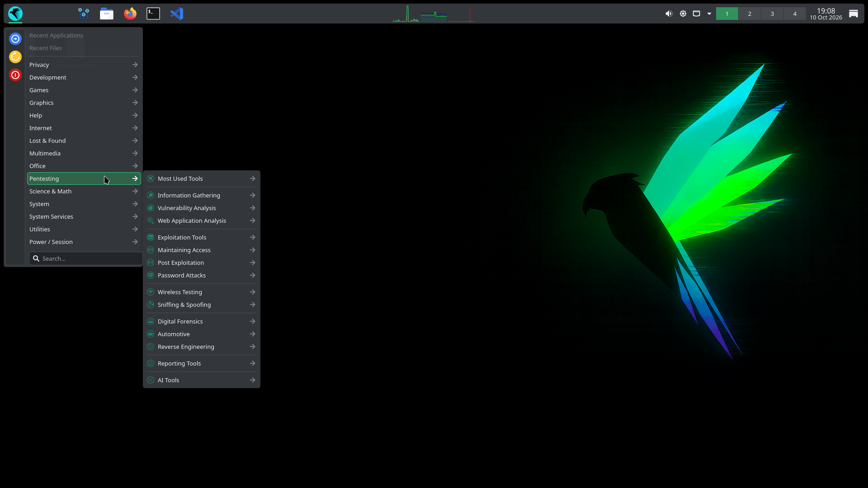Open the brightness settings tray icon
The height and width of the screenshot is (488, 868).
pos(683,14)
